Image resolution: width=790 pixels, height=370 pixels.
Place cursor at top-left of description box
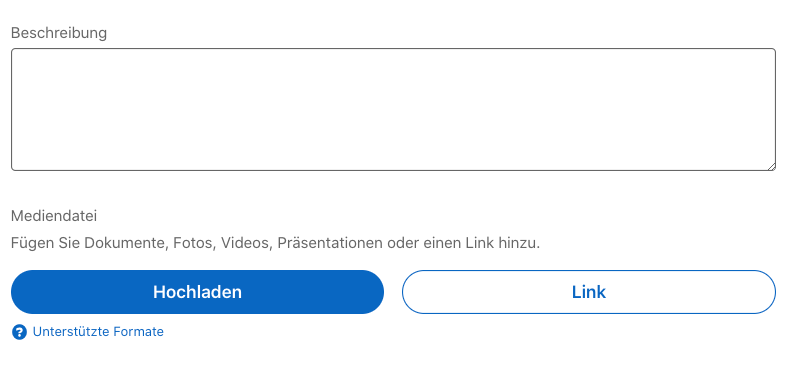[20, 57]
